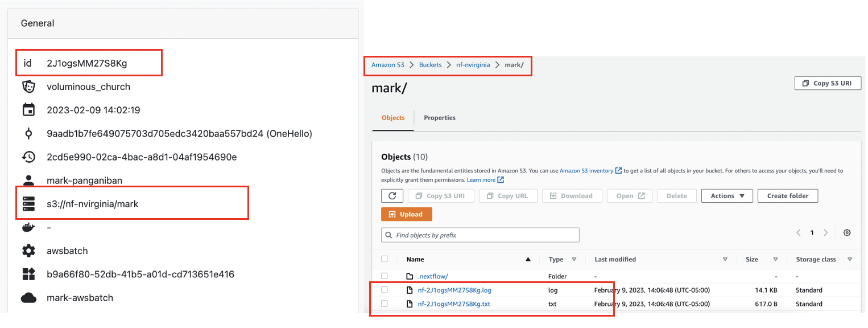Click the Copy URL button

[x=507, y=196]
